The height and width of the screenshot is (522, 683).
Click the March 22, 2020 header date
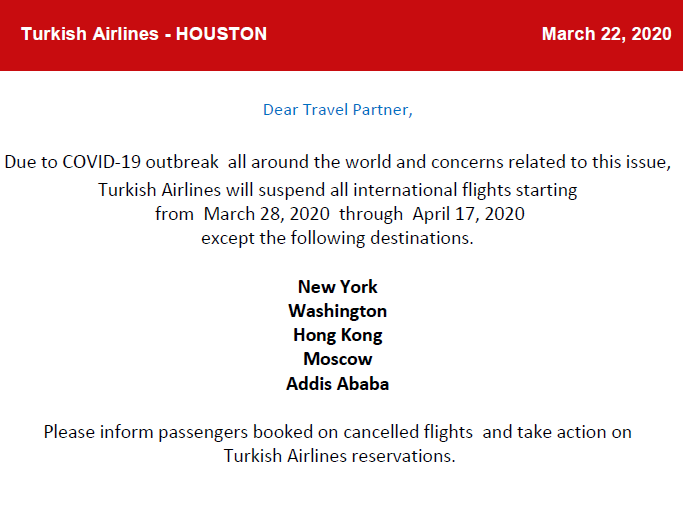click(x=606, y=34)
